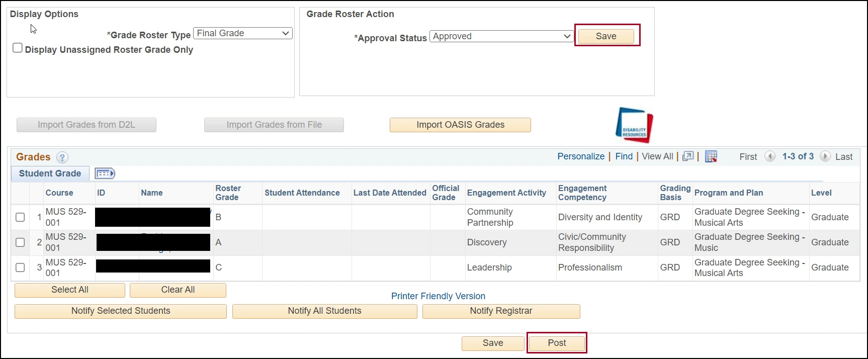868x359 pixels.
Task: Click roster grade B in row 1
Action: [218, 217]
